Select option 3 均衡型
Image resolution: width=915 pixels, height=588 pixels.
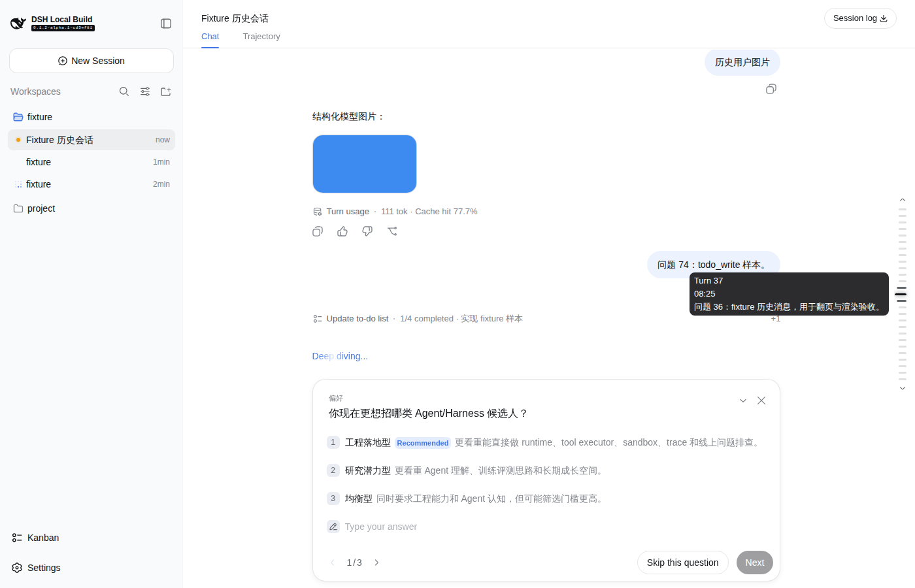click(546, 498)
